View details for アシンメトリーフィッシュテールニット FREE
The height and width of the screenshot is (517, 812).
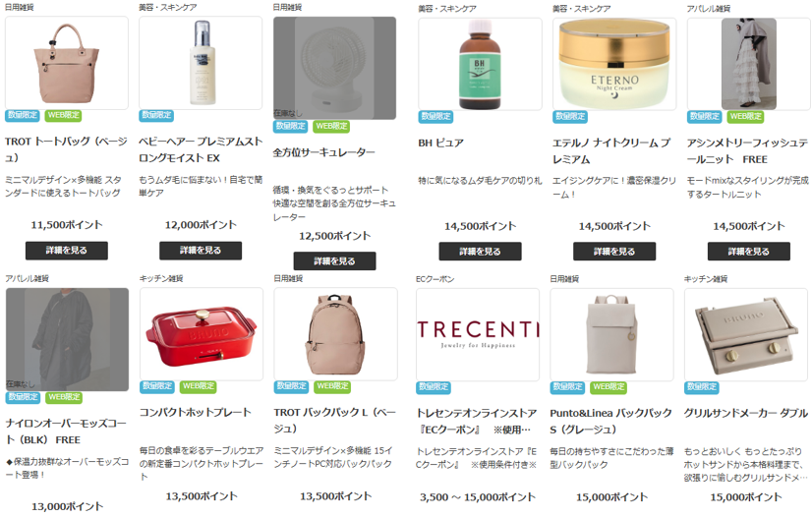tap(749, 252)
